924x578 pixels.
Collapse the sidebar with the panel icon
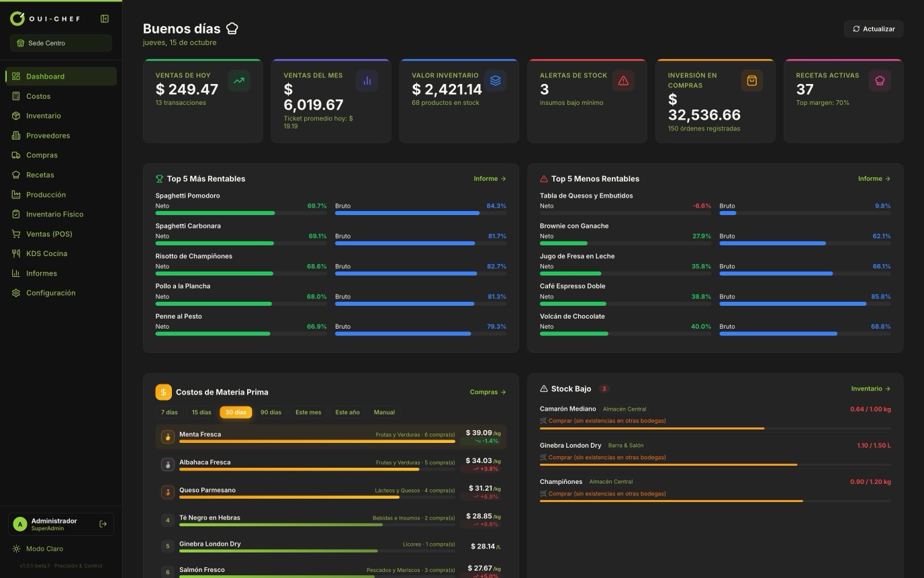coord(105,19)
